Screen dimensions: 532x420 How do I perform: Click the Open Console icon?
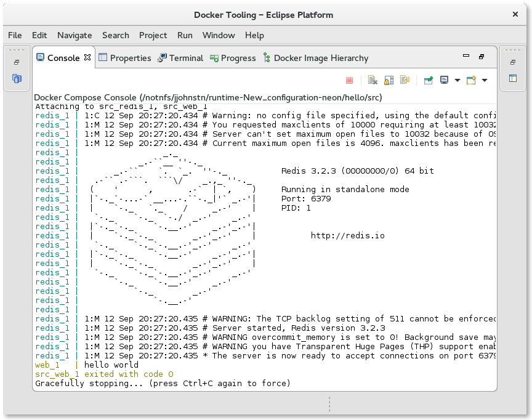click(x=471, y=80)
